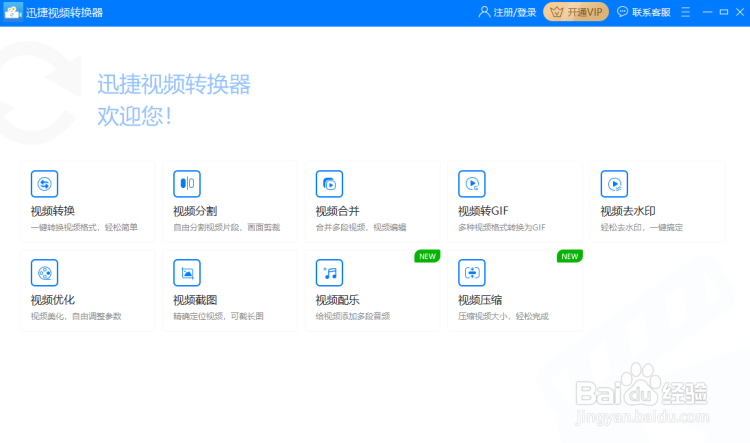
Task: Launch the 视频压缩 compress icon
Action: coord(472,273)
